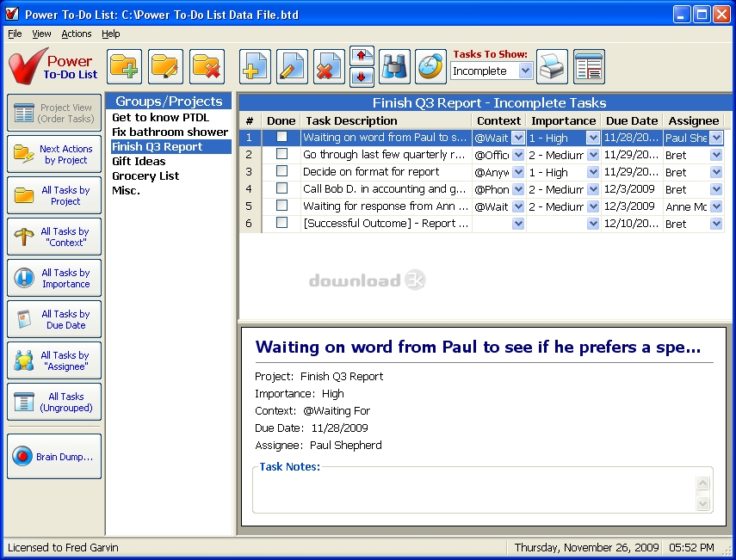Show All Tasks by Due Date
This screenshot has height=560, width=736.
point(54,320)
